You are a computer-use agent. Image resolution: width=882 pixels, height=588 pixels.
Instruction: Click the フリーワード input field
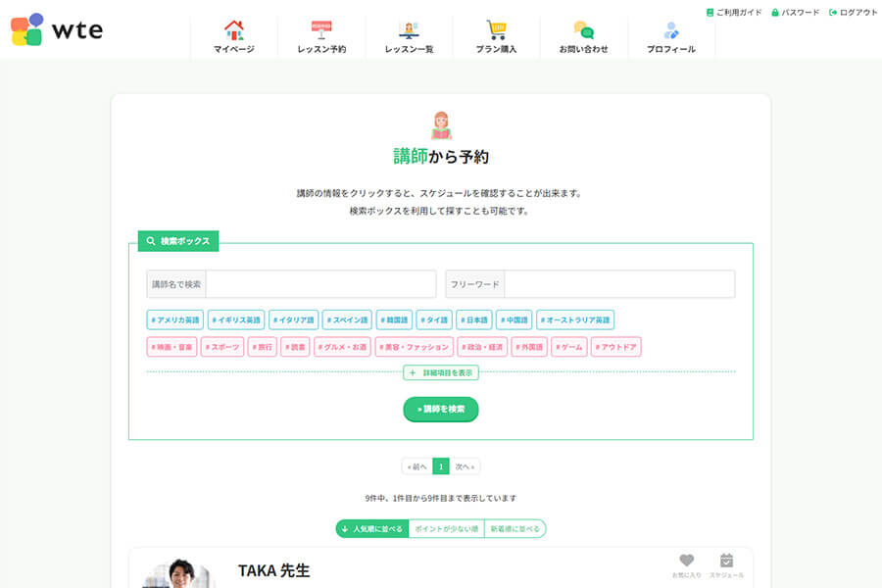pos(617,283)
